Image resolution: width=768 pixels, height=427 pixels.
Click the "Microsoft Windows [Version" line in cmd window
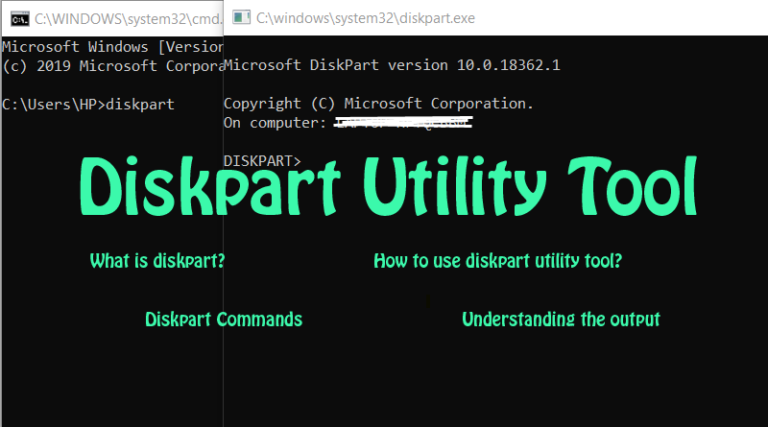[x=113, y=47]
